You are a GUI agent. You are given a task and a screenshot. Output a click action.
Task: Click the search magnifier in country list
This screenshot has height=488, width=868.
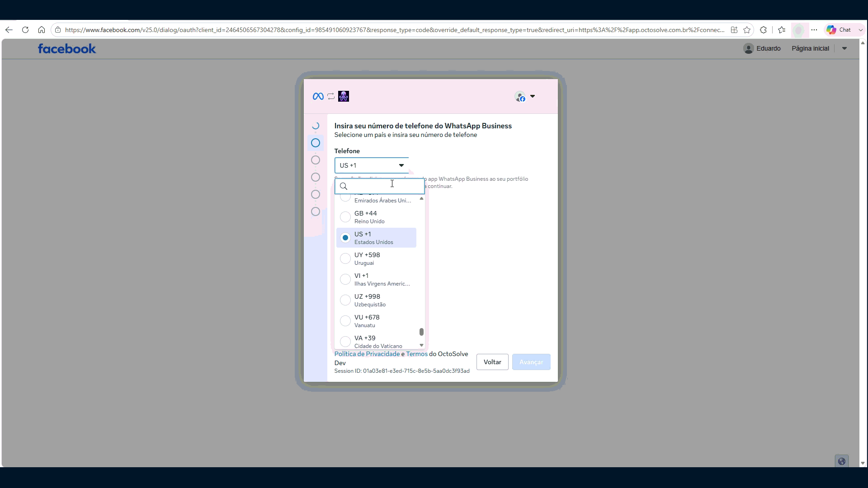[x=344, y=186]
